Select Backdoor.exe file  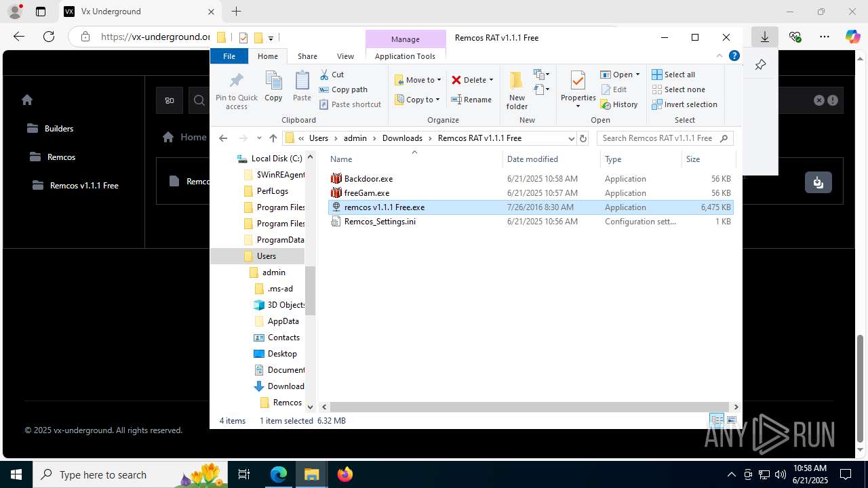point(530,179)
